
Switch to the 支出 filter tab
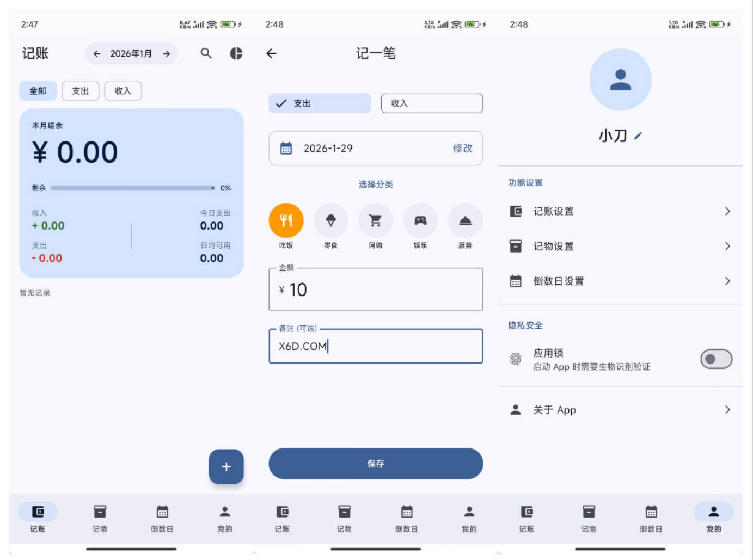click(x=80, y=90)
